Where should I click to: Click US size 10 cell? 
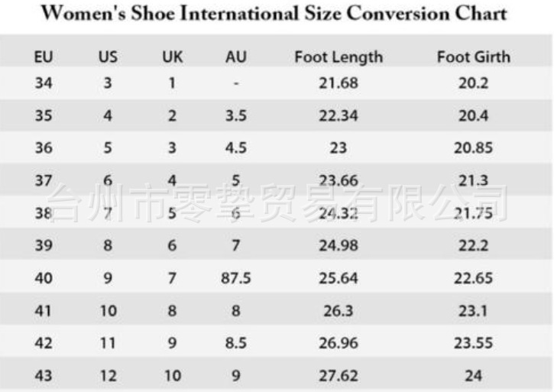coord(108,311)
